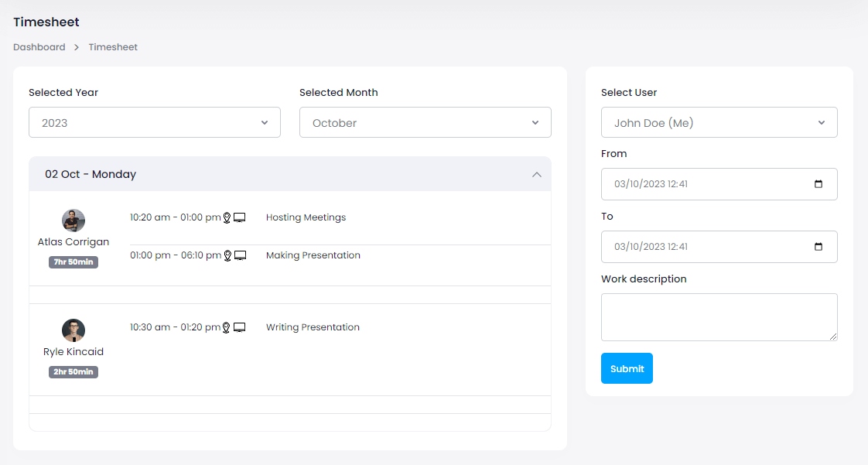This screenshot has width=868, height=465.
Task: Click the Timesheet breadcrumb item
Action: [113, 47]
